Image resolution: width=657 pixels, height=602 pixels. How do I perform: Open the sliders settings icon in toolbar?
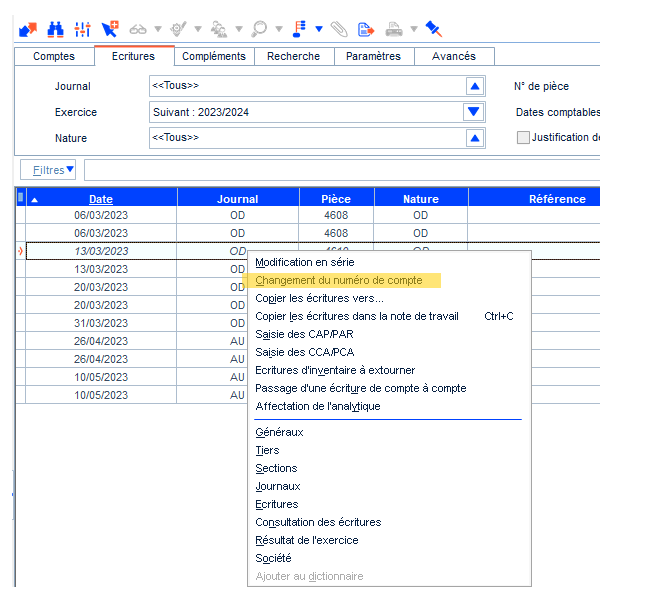click(x=83, y=28)
